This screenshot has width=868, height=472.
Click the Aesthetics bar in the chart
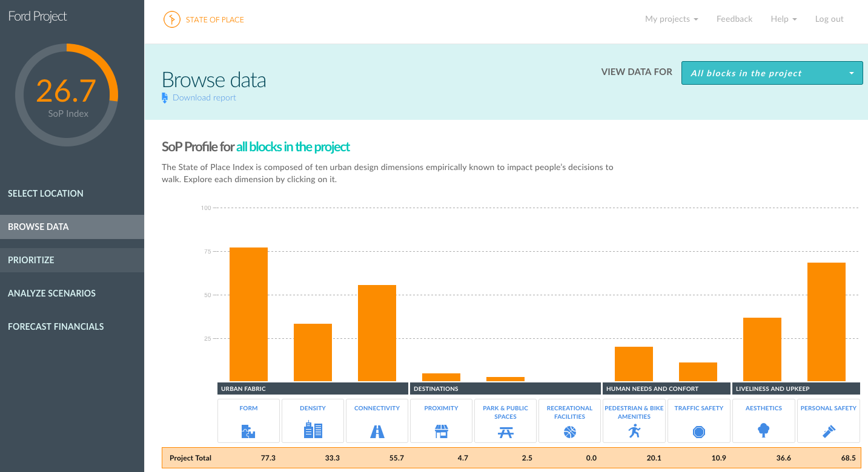[x=763, y=349]
